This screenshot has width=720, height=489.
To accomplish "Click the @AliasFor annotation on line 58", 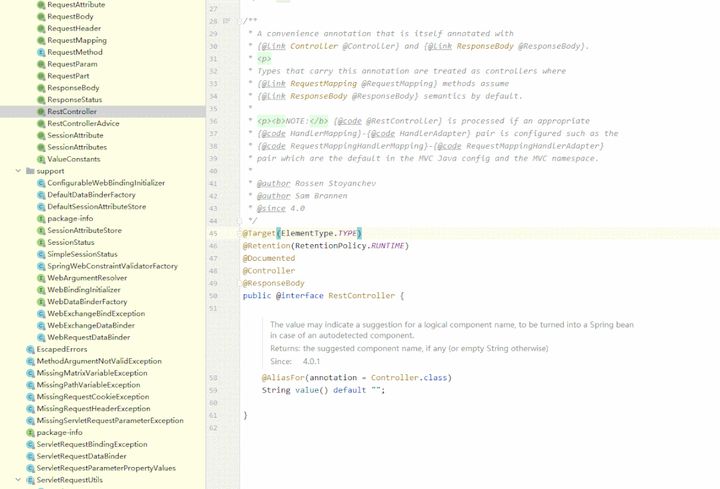I will coord(283,377).
